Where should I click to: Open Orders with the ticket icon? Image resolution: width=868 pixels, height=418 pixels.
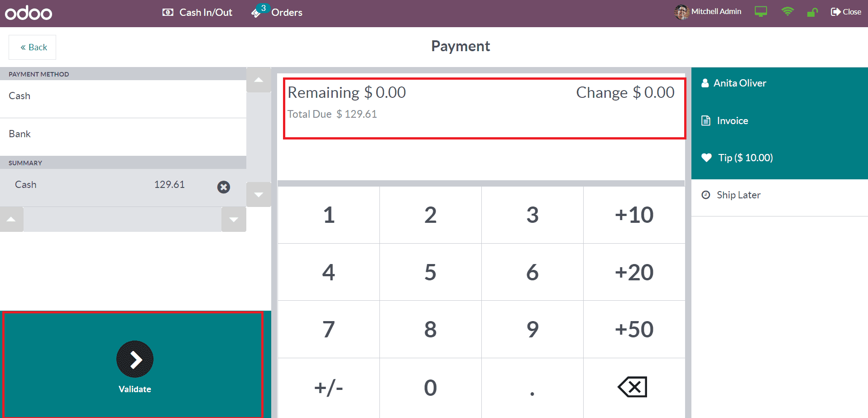[277, 12]
